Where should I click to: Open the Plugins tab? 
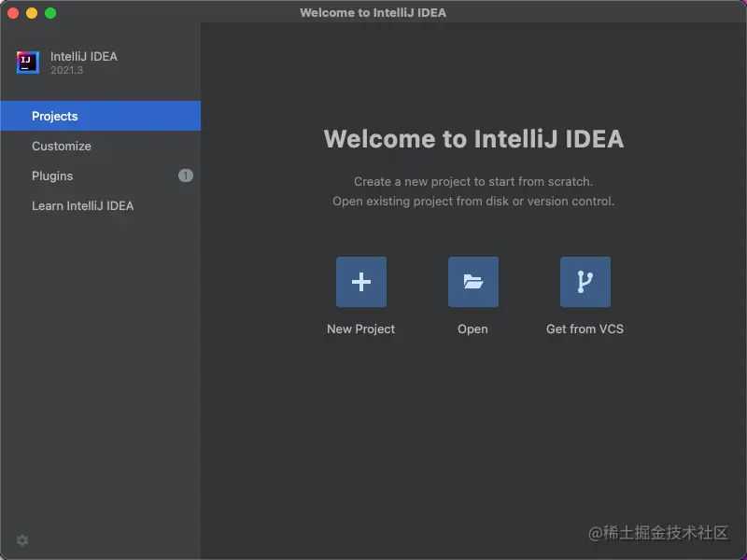(x=52, y=175)
